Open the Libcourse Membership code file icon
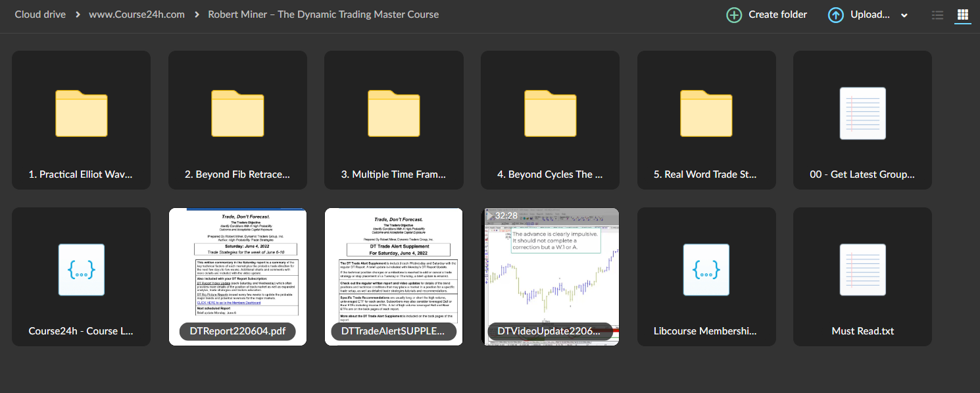 point(706,270)
